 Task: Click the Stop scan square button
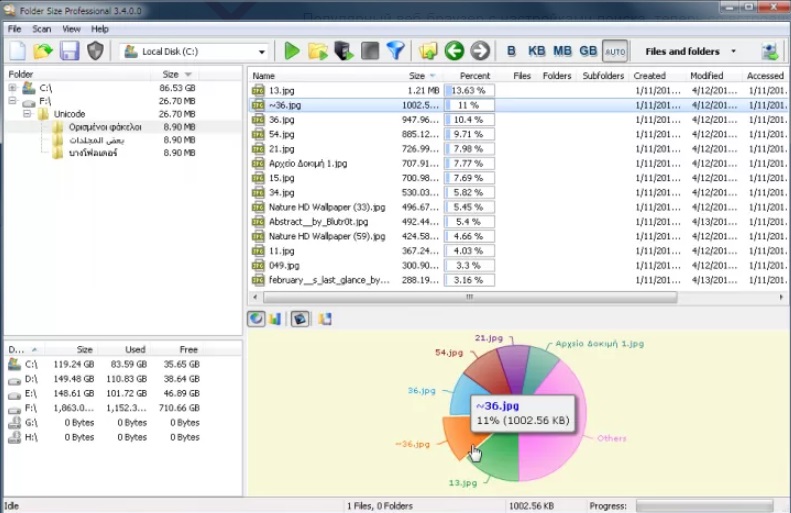click(369, 51)
